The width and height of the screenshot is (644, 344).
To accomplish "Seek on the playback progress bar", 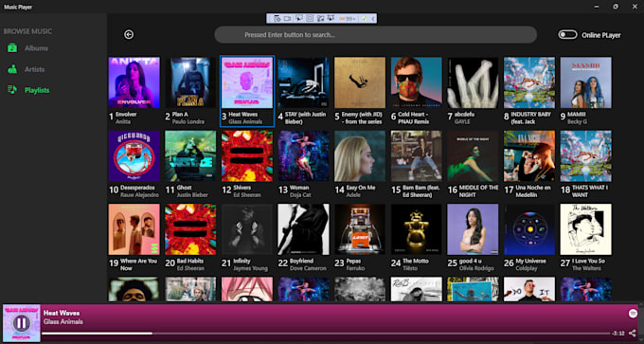I will pyautogui.click(x=326, y=334).
